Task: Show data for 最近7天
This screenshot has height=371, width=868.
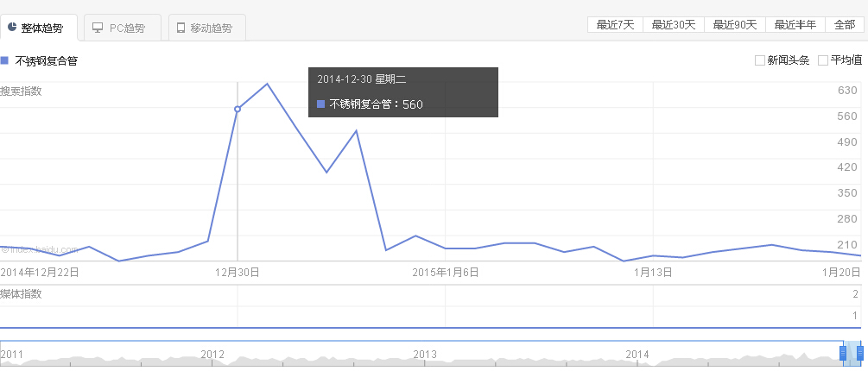Action: tap(616, 24)
